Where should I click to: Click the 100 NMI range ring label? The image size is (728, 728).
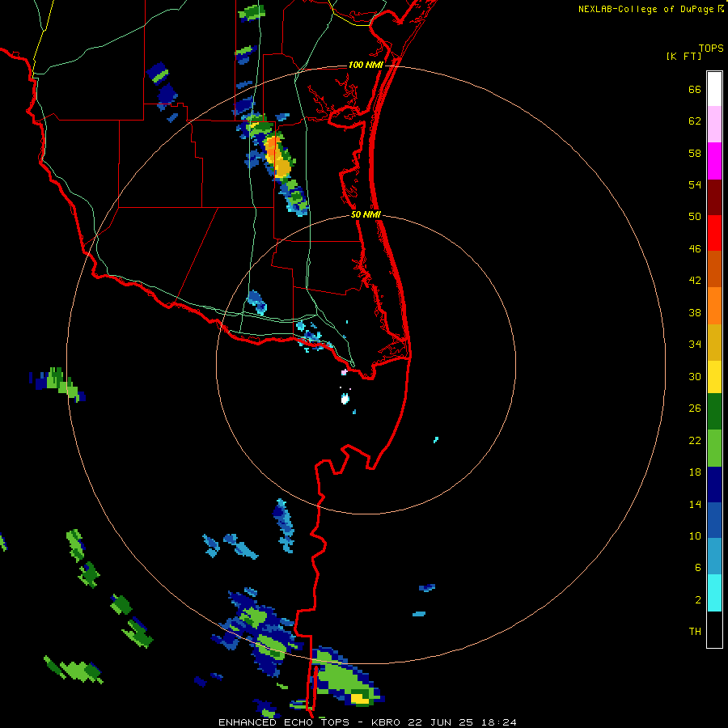(366, 65)
